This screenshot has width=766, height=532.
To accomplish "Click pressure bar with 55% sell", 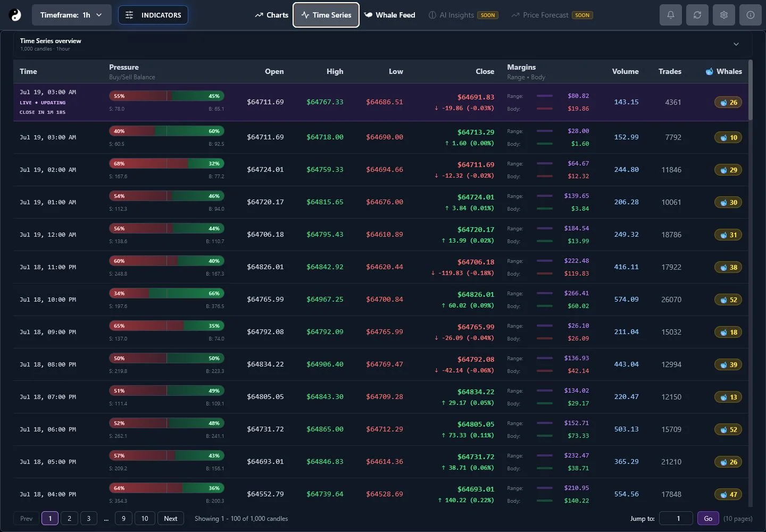I will [166, 96].
